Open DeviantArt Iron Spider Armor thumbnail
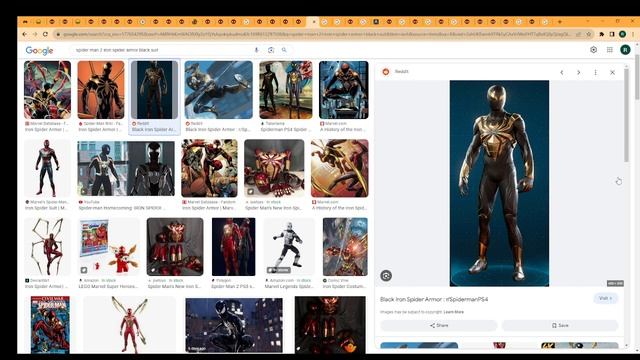This screenshot has width=640, height=360. coord(47,247)
